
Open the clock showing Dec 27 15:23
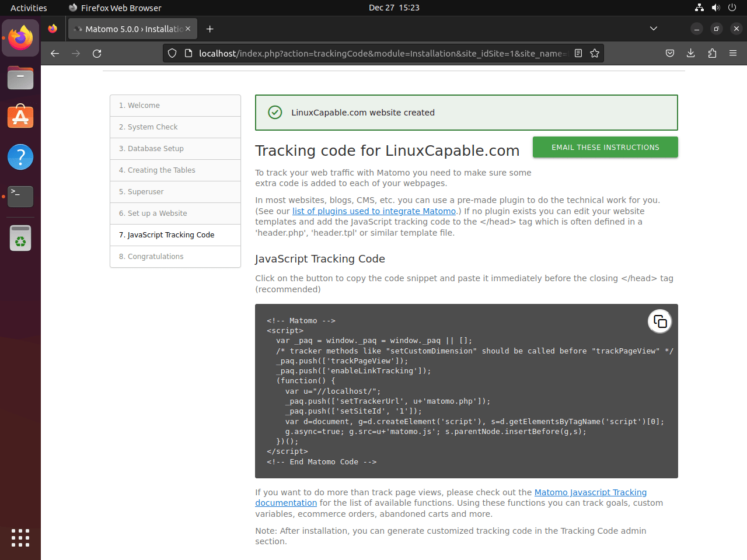point(394,8)
